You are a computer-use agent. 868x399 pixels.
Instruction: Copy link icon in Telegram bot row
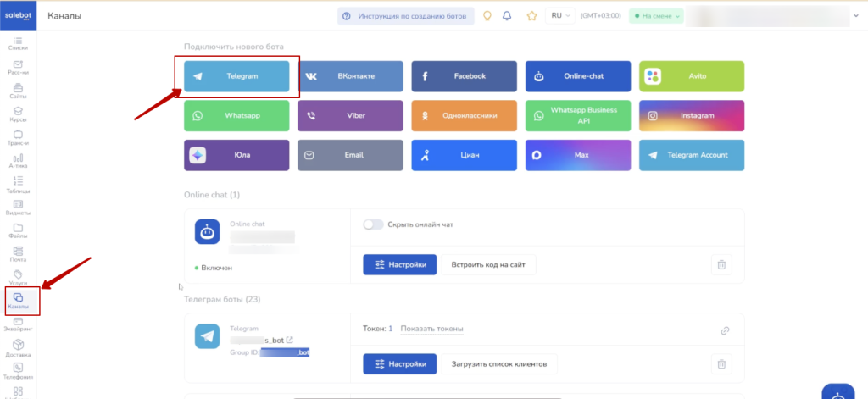click(725, 331)
